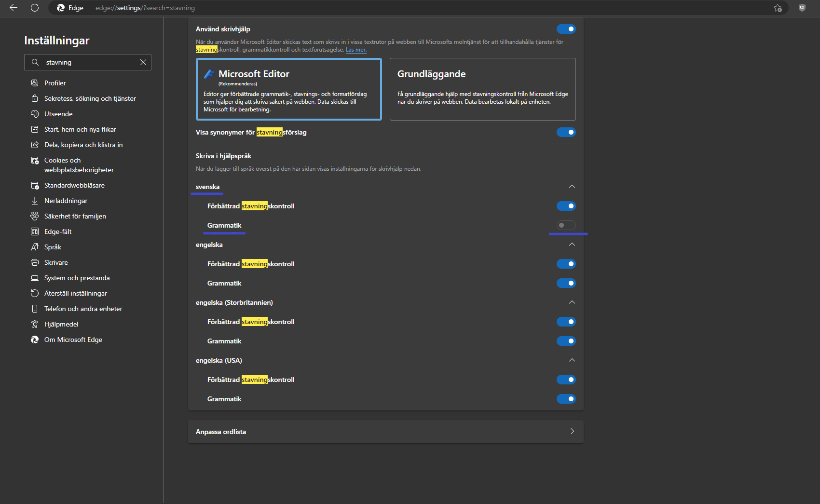Click the svenska language heading
This screenshot has height=504, width=820.
point(208,187)
